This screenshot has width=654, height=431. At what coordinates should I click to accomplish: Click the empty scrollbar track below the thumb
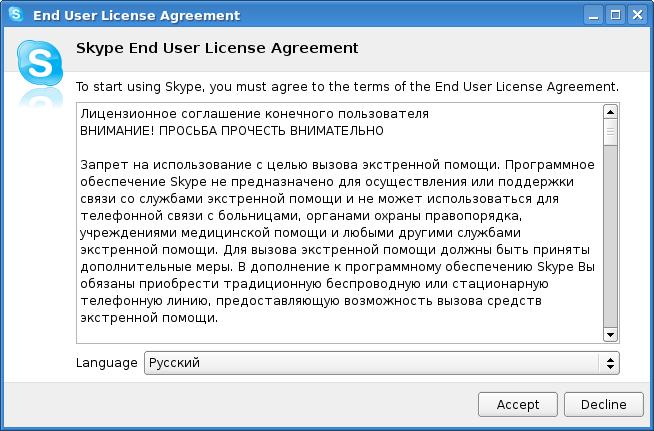click(611, 237)
